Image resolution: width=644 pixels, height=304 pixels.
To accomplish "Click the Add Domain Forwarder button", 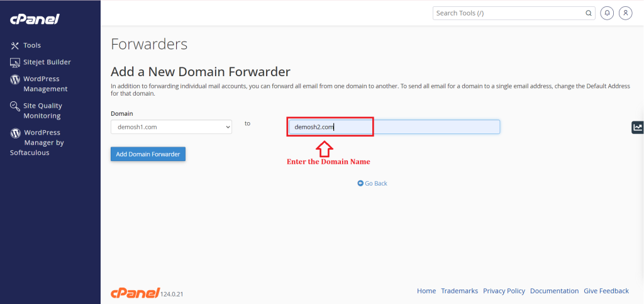I will 148,154.
